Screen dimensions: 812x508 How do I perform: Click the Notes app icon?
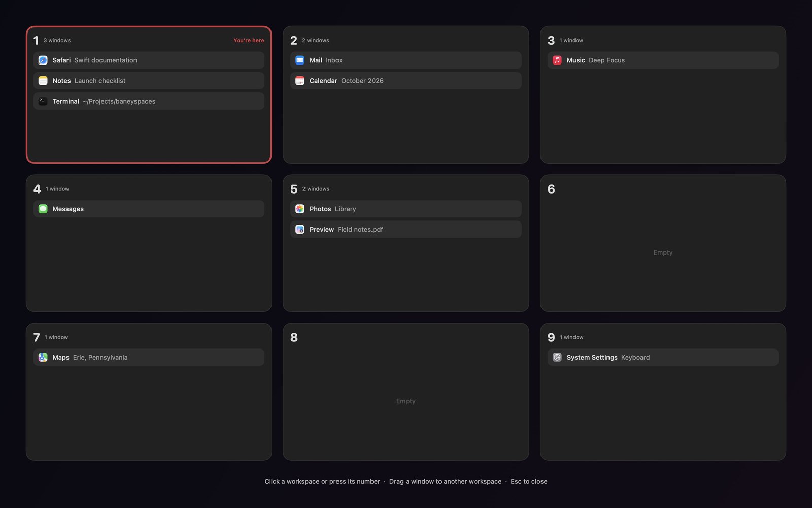click(x=43, y=81)
